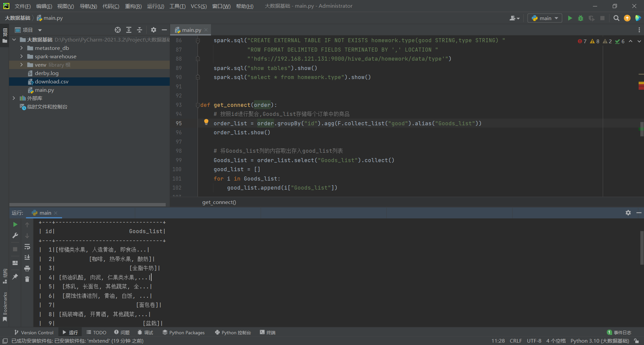Close the main run tab
Viewport: 644px width, 345px height.
point(56,213)
